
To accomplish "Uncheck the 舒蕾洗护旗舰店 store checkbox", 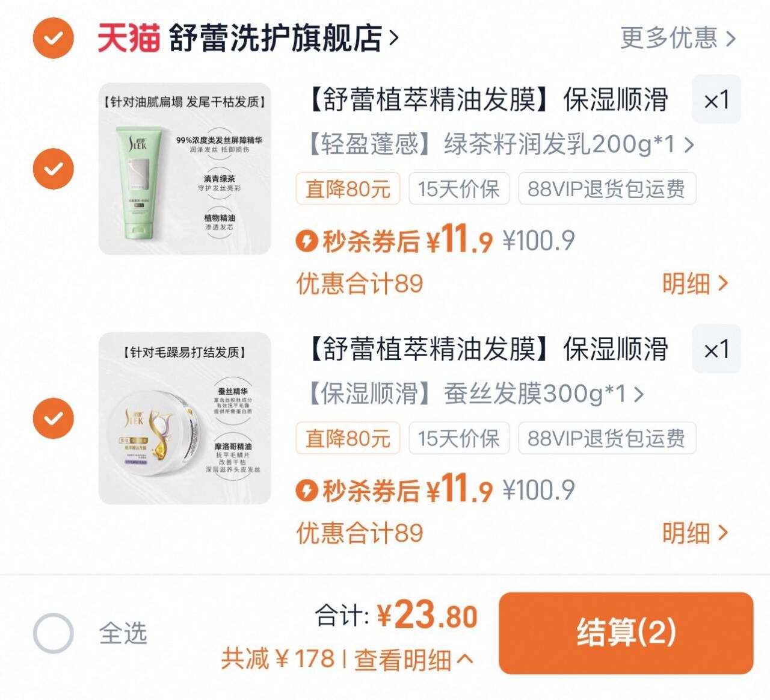I will 54,37.
